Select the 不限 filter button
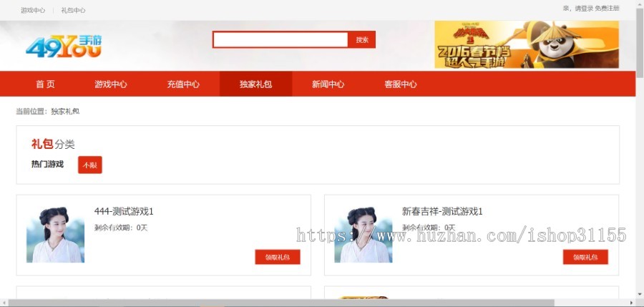The height and width of the screenshot is (307, 644). [90, 165]
